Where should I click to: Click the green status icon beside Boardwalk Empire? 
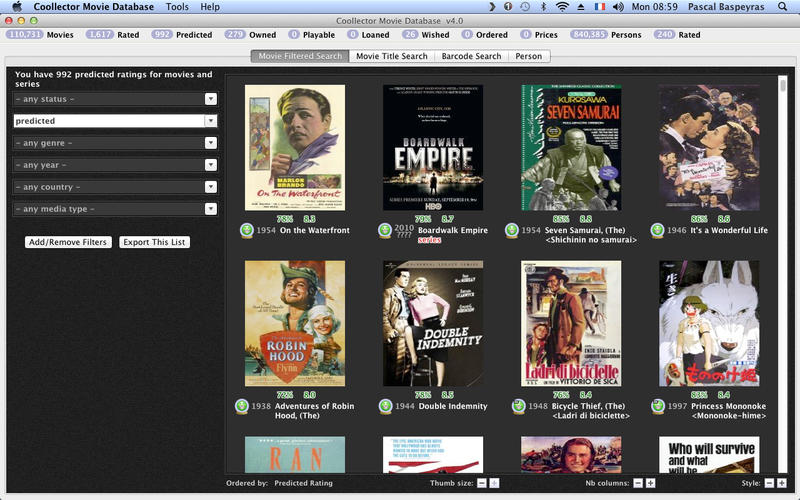(385, 230)
